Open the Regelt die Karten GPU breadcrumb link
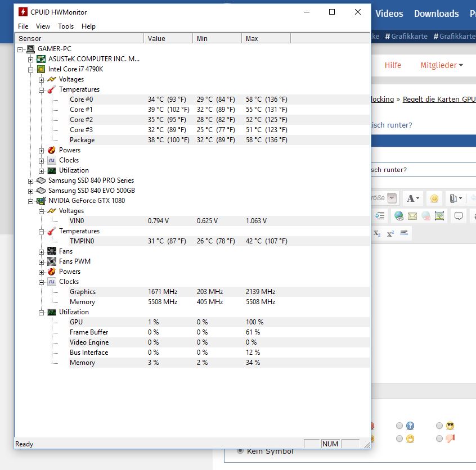Image resolution: width=476 pixels, height=470 pixels. (x=439, y=99)
